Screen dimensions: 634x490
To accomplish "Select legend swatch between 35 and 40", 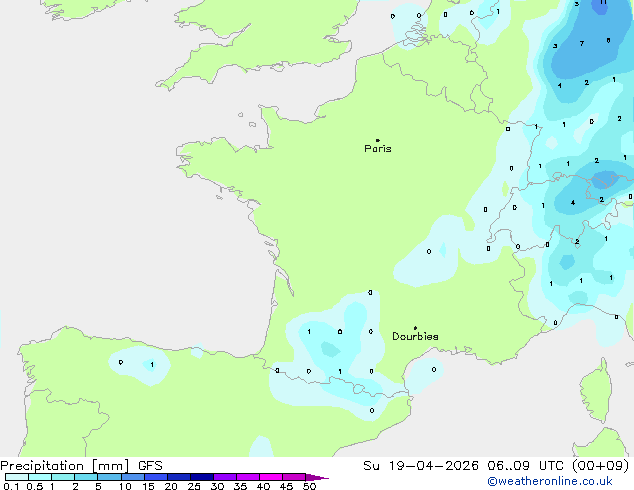I will [x=248, y=477].
